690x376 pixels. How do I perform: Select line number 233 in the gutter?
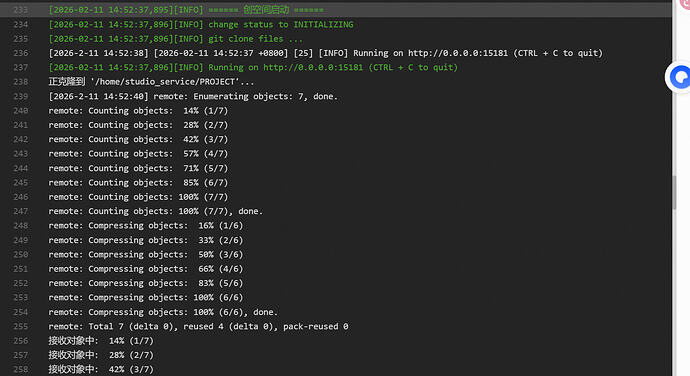click(21, 10)
